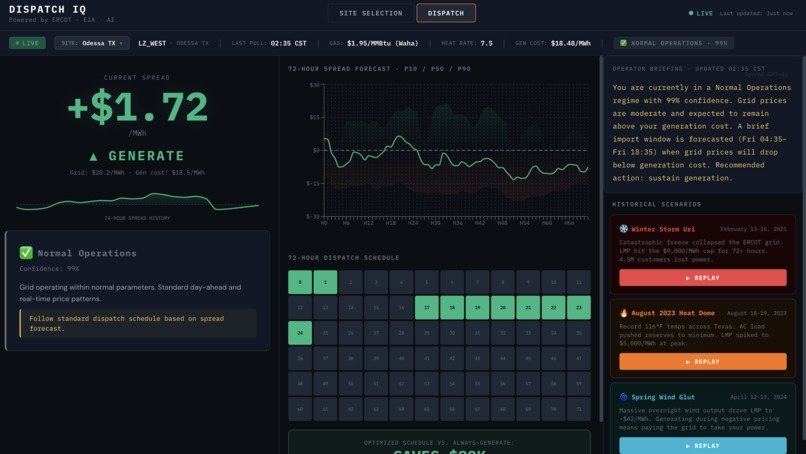Replay the August 2023 Heat Dome scenario
This screenshot has width=806, height=454.
click(702, 361)
